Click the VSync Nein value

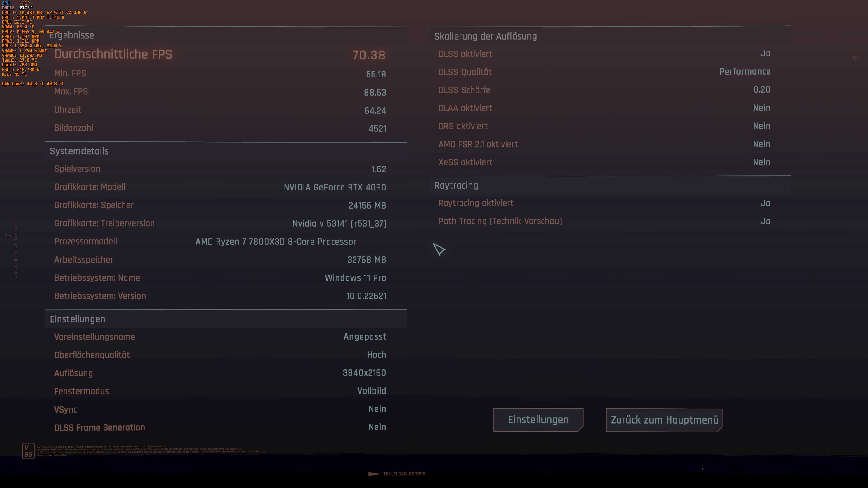click(377, 409)
